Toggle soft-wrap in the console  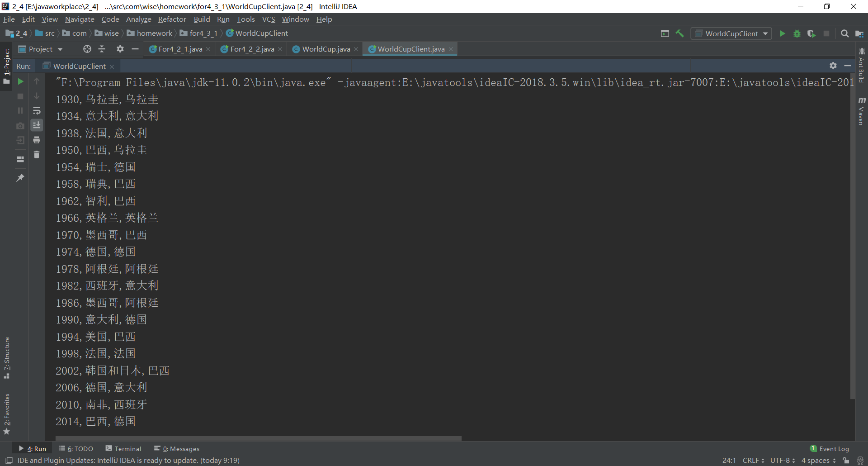click(x=37, y=111)
